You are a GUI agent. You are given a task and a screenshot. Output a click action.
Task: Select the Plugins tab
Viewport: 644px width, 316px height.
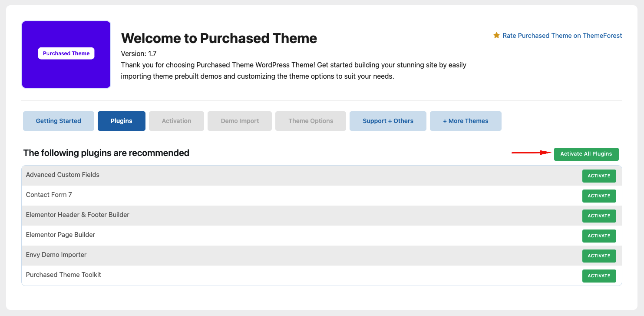pos(121,121)
